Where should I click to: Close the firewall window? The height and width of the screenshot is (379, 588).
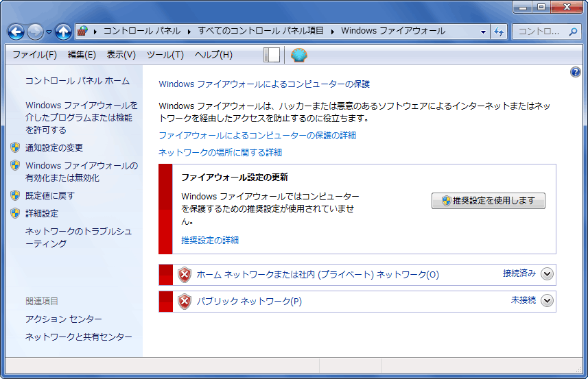(x=567, y=7)
